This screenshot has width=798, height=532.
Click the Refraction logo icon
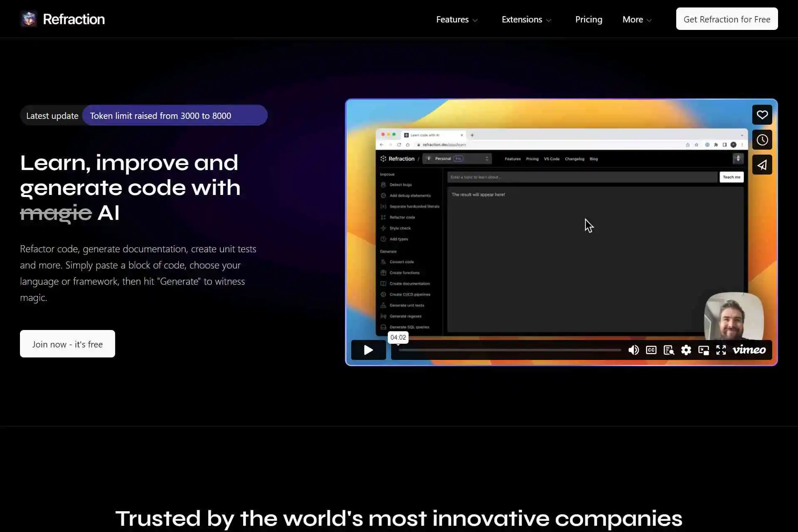[x=29, y=19]
